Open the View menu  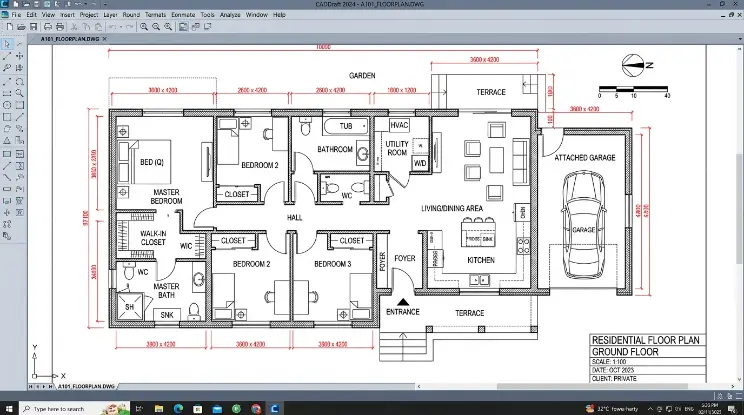point(48,15)
